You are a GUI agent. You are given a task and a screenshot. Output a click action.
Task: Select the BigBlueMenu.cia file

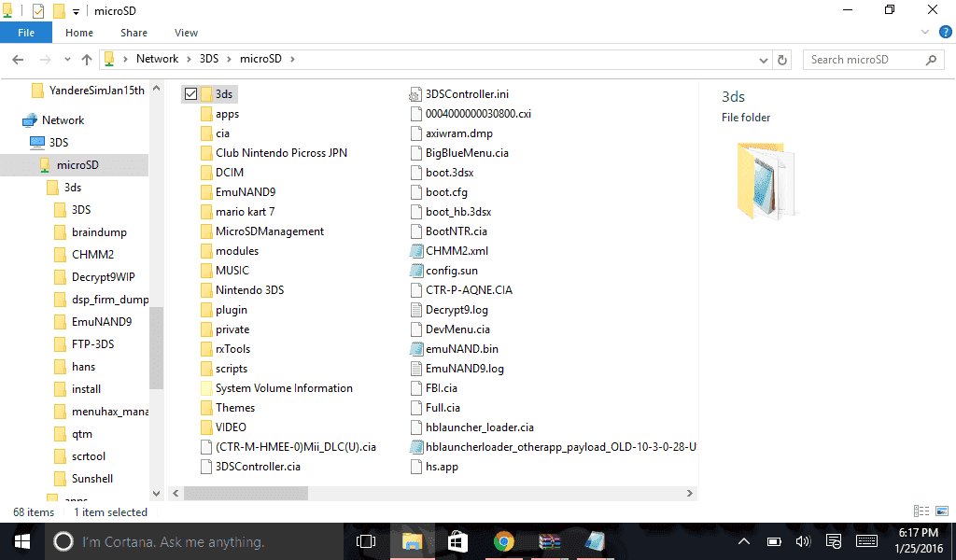click(467, 153)
